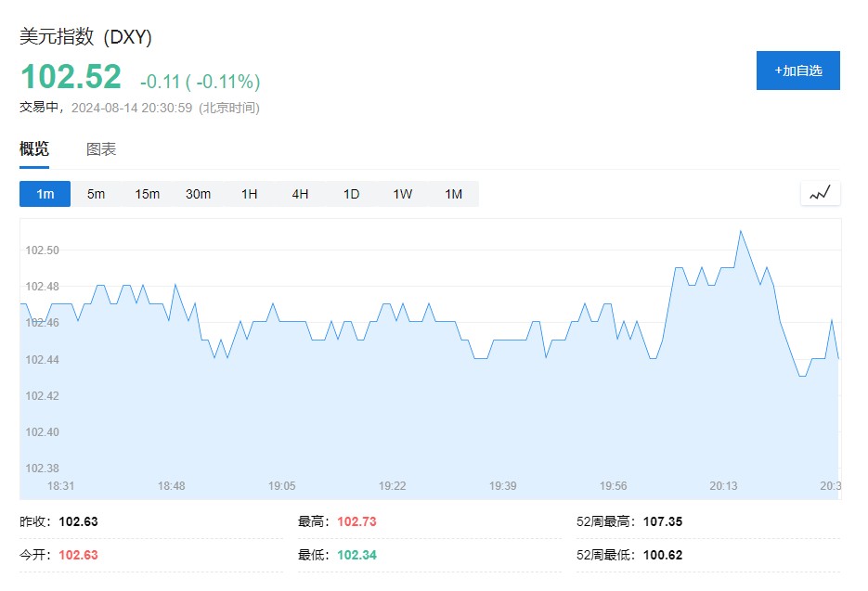Image resolution: width=868 pixels, height=591 pixels.
Task: Set chart interval to 1H
Action: pyautogui.click(x=249, y=194)
